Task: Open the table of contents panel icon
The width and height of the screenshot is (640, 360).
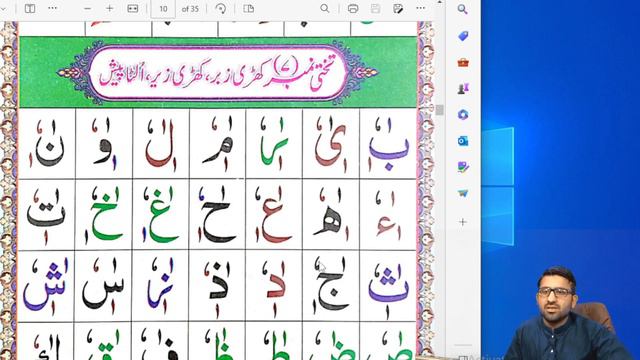Action: click(x=30, y=8)
